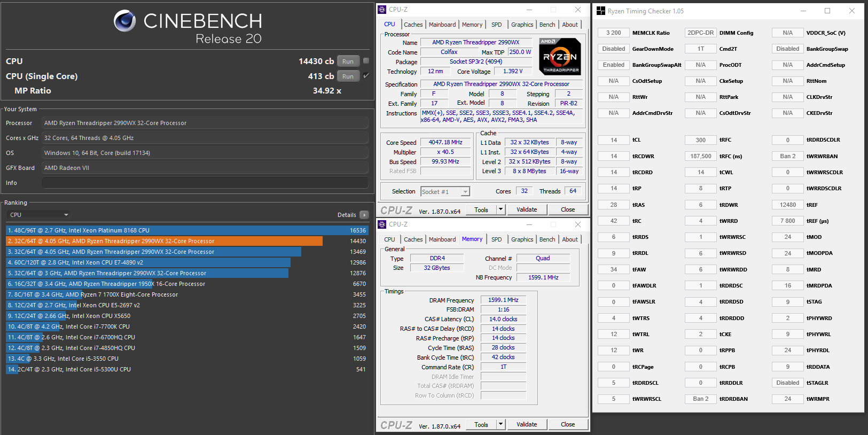
Task: Click the BankGroupSwapAlt Enabled field
Action: pos(613,65)
